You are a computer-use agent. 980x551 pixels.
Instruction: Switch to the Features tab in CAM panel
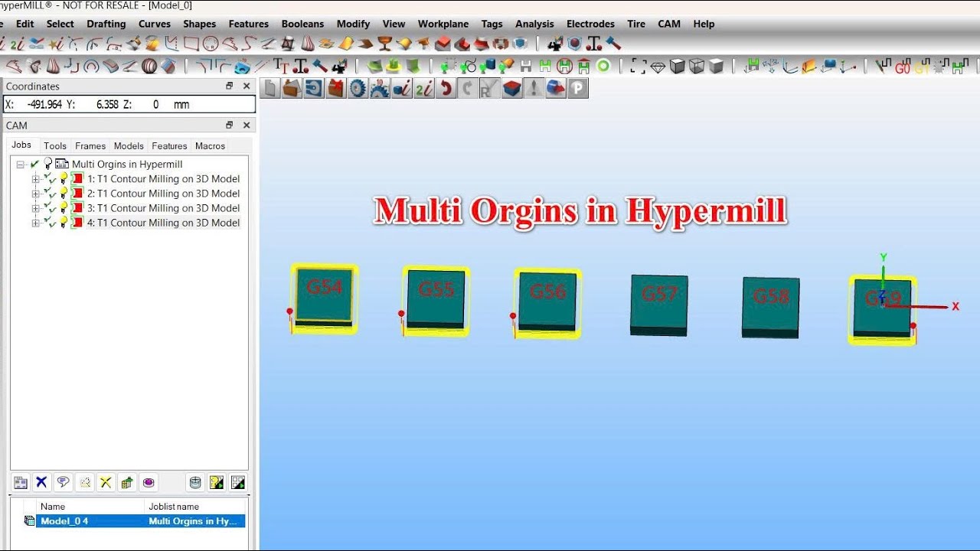[169, 146]
